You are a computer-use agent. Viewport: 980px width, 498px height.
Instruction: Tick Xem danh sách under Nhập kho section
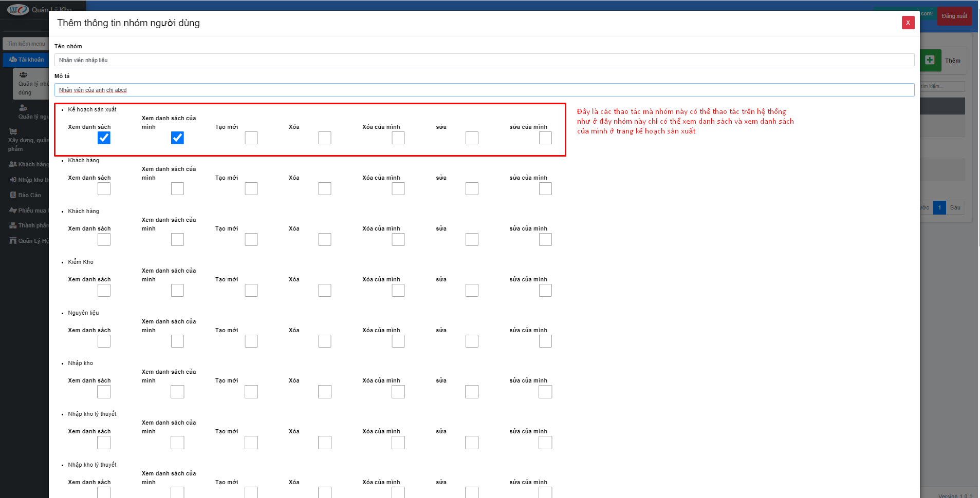(x=104, y=392)
